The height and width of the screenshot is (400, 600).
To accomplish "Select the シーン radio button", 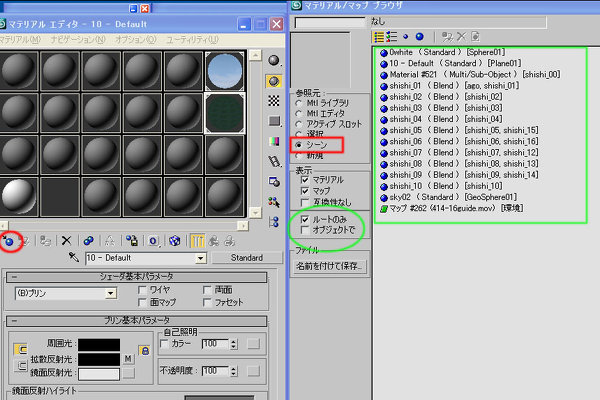I will (298, 145).
